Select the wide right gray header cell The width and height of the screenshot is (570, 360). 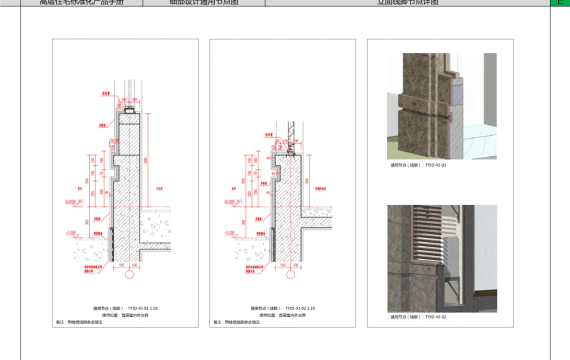click(408, 3)
